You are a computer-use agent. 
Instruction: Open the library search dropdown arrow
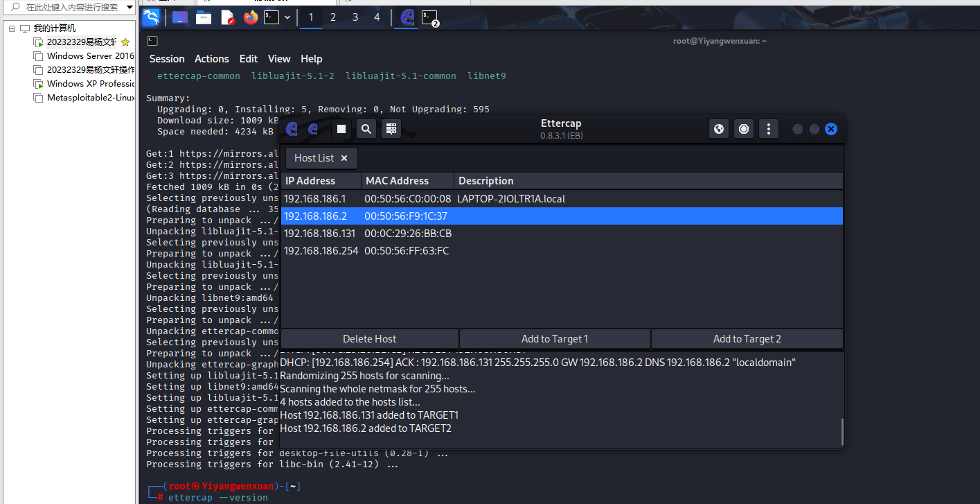130,8
